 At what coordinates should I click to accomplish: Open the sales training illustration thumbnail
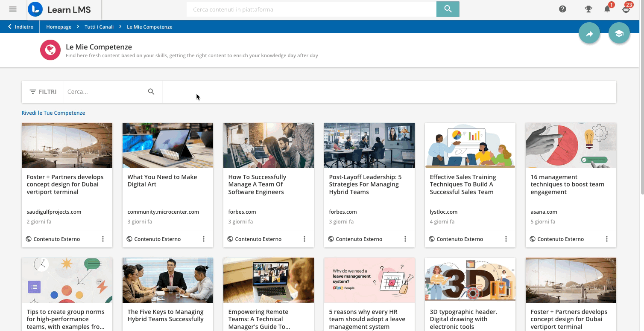pyautogui.click(x=470, y=145)
